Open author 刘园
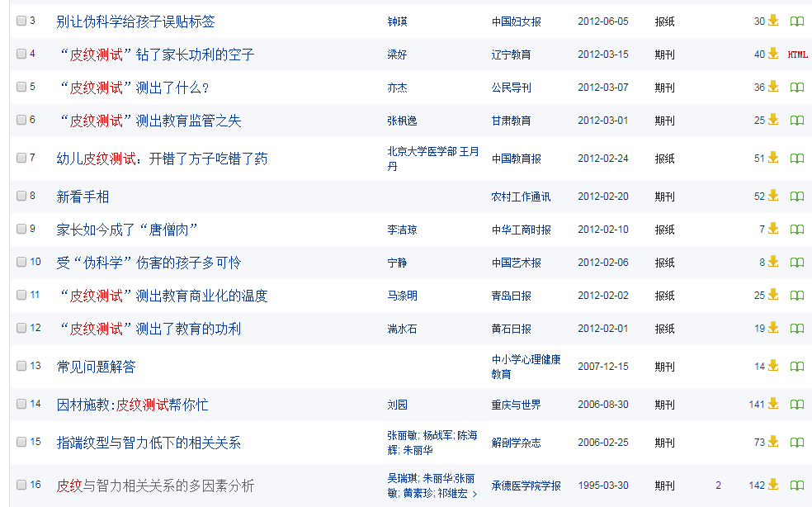Screen dimensions: 812x507 pos(397,405)
